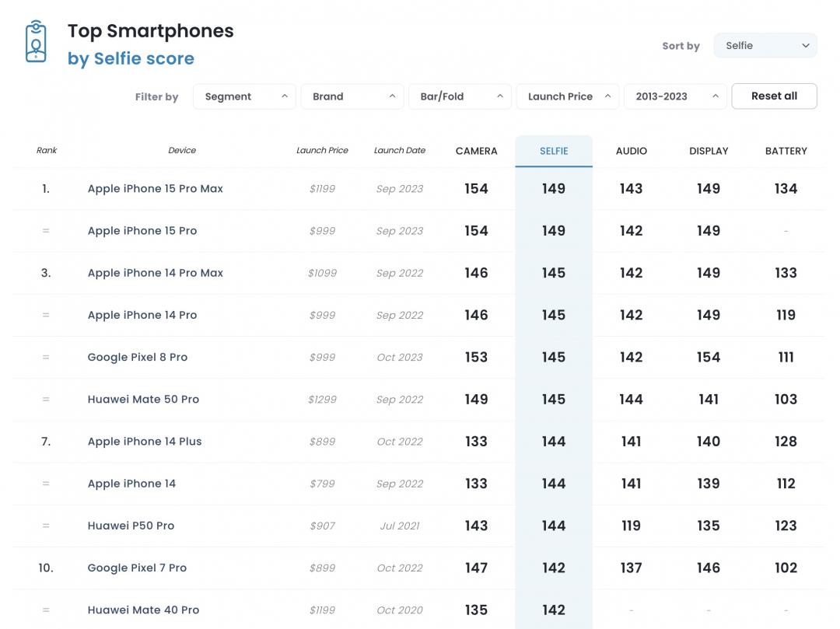
Task: Open the Brand filter dropdown
Action: (x=352, y=96)
